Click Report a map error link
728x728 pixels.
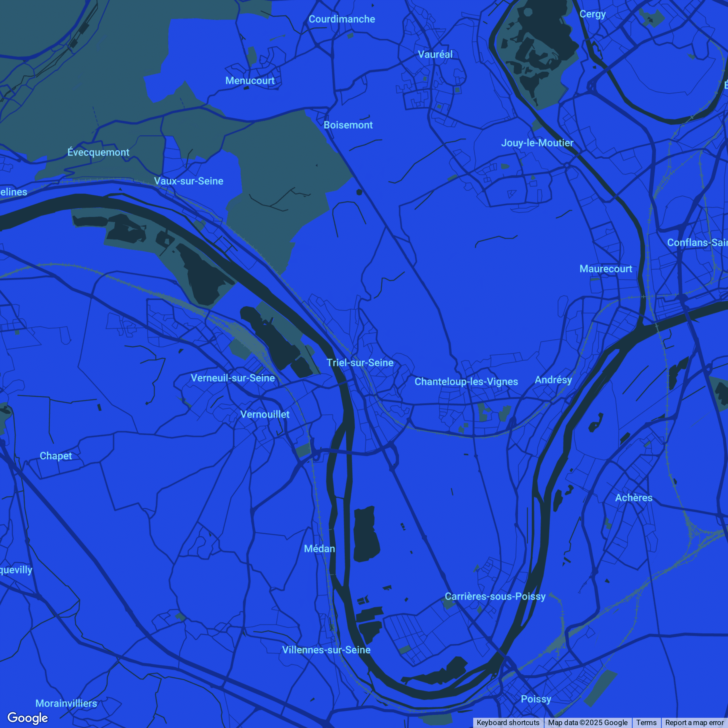[694, 723]
